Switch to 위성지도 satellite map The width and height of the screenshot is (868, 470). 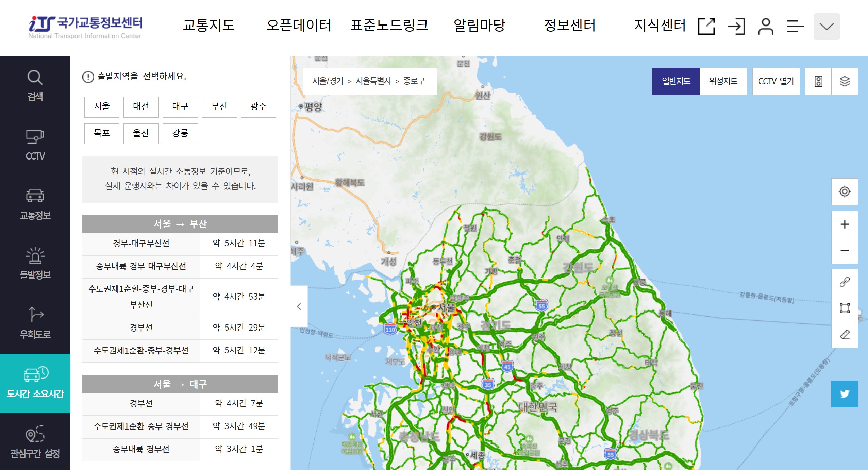pos(723,81)
